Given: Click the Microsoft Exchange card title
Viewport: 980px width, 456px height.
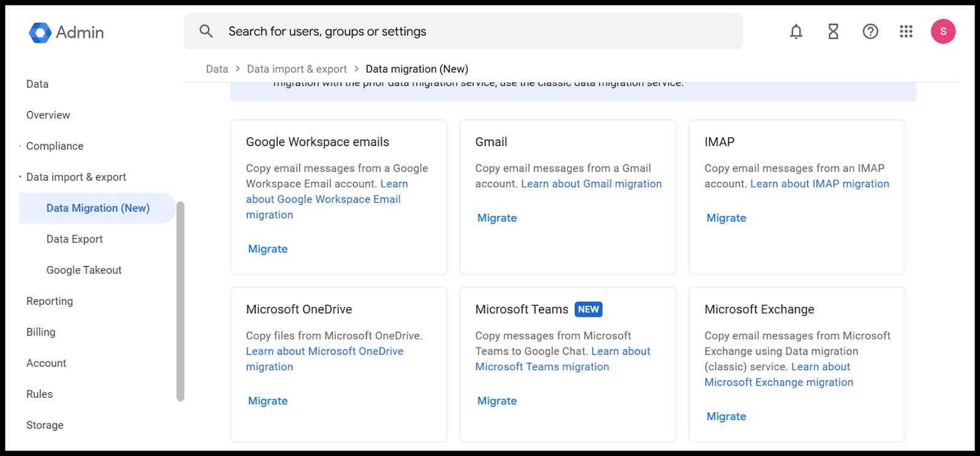Looking at the screenshot, I should 759,310.
